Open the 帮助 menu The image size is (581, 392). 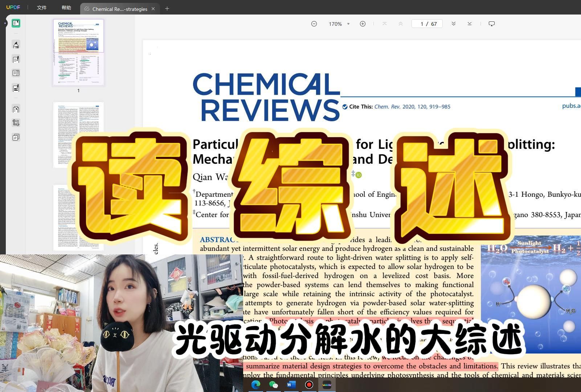point(66,8)
